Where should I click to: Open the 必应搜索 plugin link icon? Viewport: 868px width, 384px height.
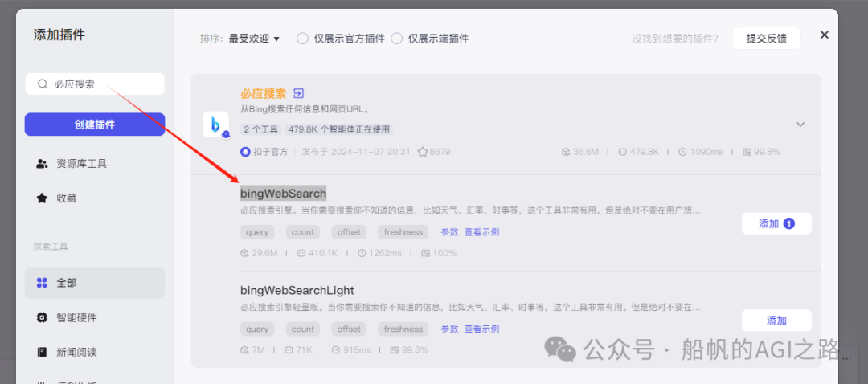(299, 93)
